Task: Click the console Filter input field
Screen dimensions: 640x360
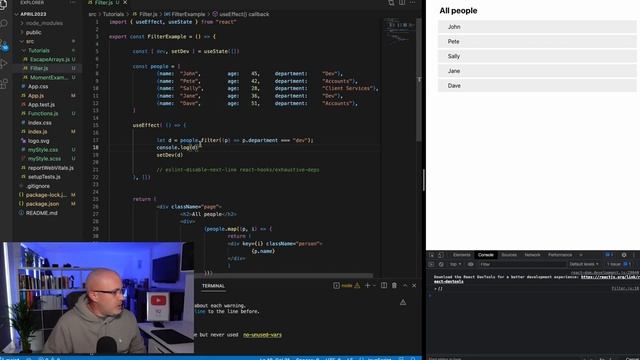Action: 522,264
